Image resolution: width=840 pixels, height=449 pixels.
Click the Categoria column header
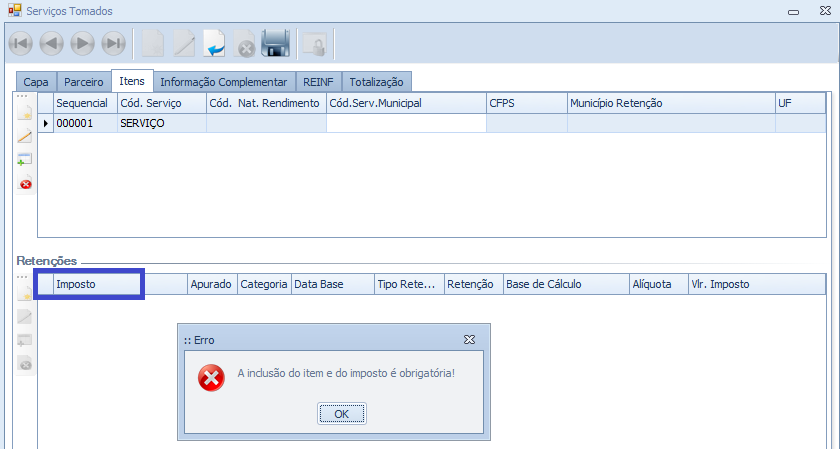pyautogui.click(x=264, y=284)
